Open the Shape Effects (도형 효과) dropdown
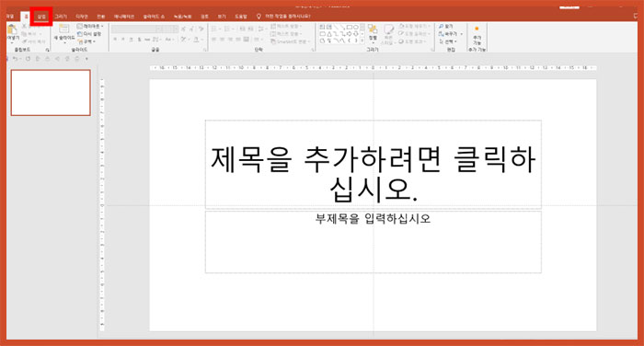644x346 pixels. point(412,41)
